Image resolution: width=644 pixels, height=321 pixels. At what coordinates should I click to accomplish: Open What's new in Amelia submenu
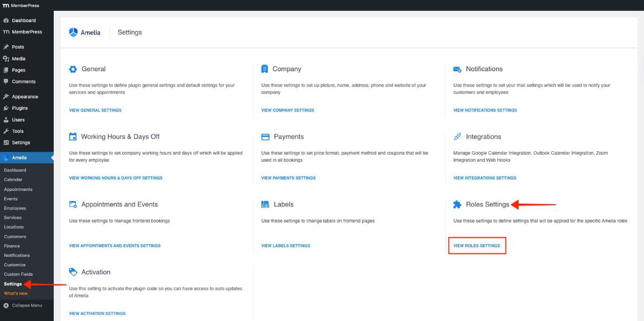click(16, 293)
